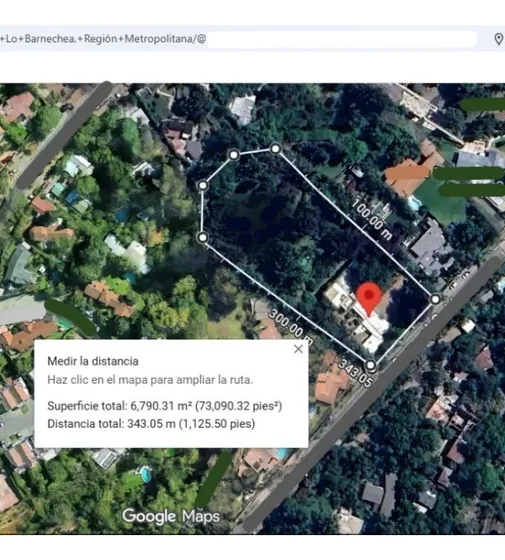
Task: Click the Google Maps logo
Action: tap(171, 516)
